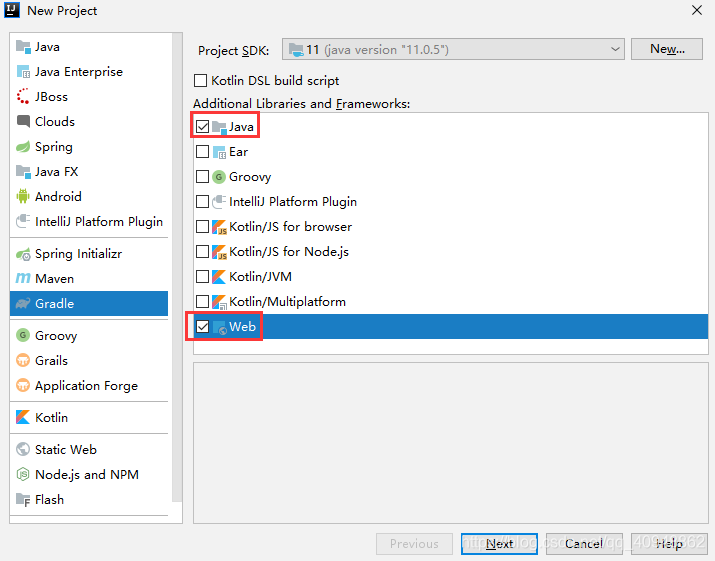This screenshot has width=715, height=561.
Task: Select Android project type label
Action: tap(58, 197)
